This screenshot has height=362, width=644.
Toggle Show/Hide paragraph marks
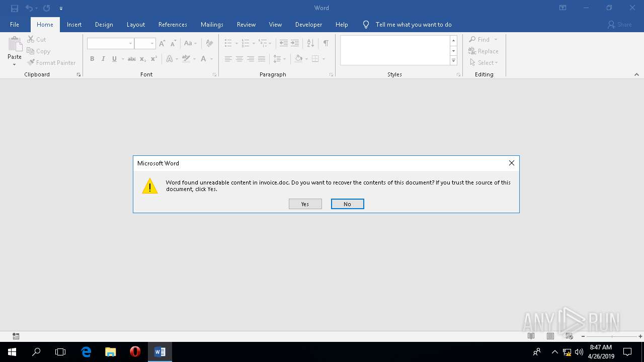coord(326,44)
